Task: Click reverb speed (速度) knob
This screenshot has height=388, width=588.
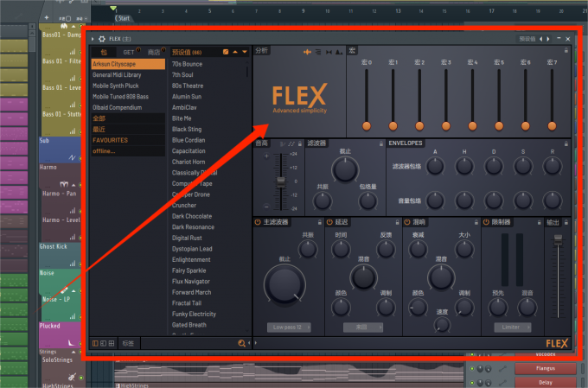Action: 442,324
